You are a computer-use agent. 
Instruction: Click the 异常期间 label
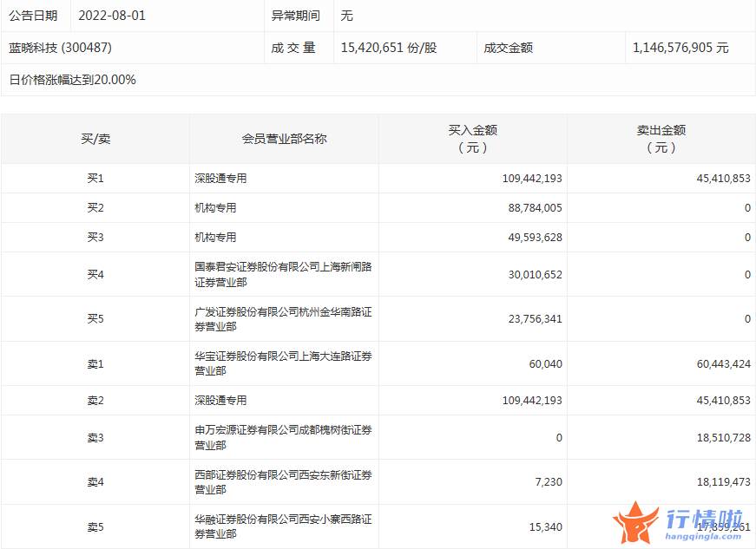click(x=296, y=16)
